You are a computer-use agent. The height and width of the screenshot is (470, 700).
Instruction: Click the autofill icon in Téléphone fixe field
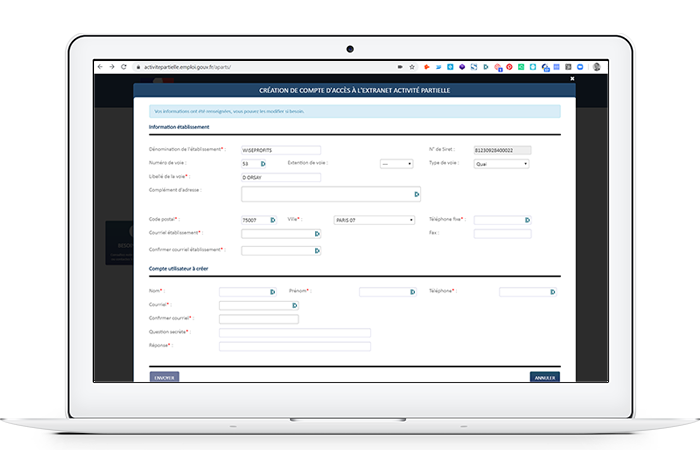(527, 220)
